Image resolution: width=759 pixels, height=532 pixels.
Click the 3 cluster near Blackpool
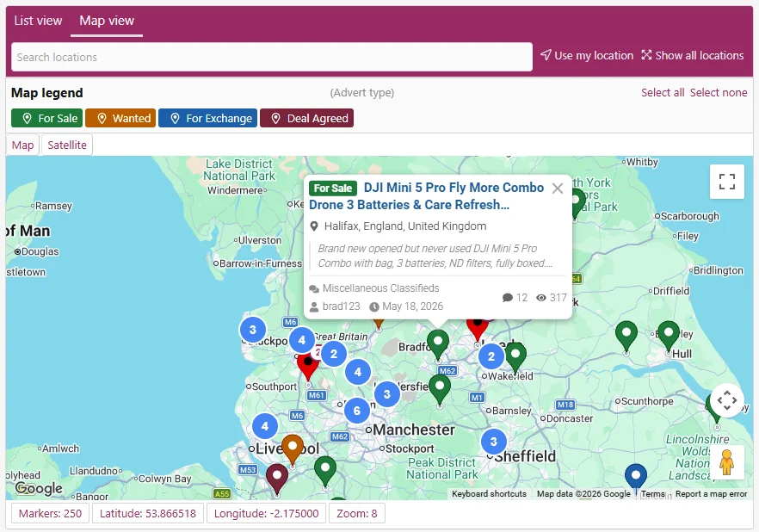point(253,330)
